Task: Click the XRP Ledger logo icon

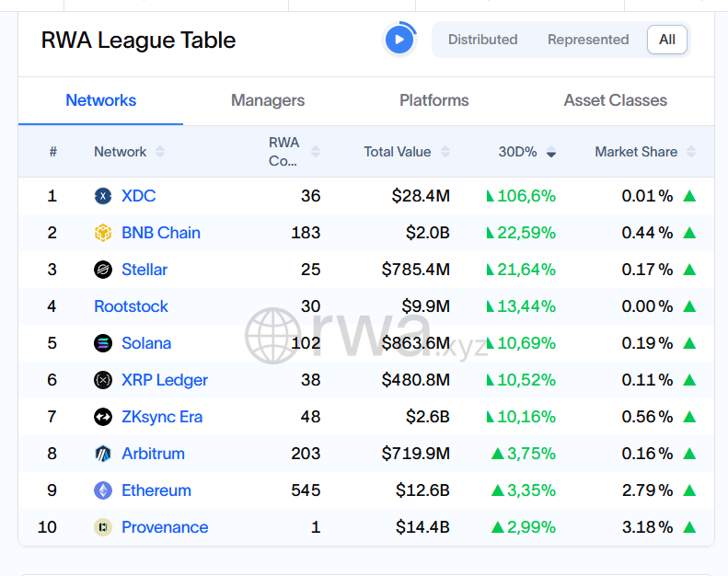Action: click(x=103, y=380)
